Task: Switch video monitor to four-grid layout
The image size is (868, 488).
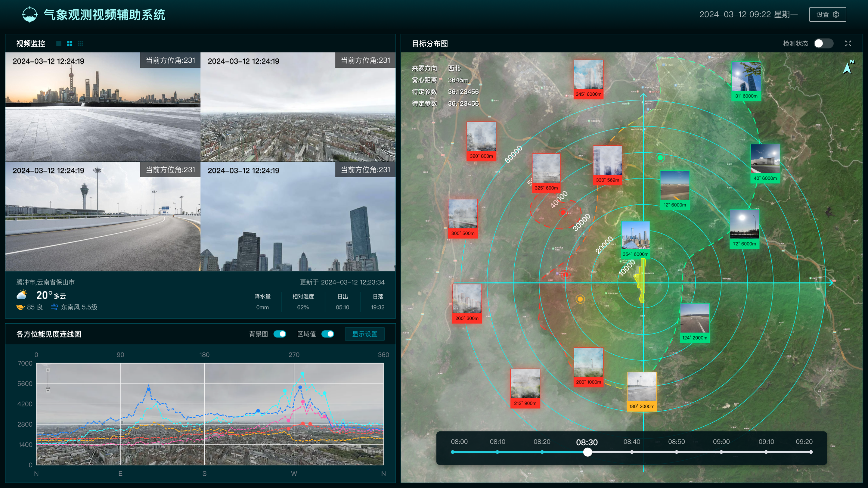Action: coord(69,43)
